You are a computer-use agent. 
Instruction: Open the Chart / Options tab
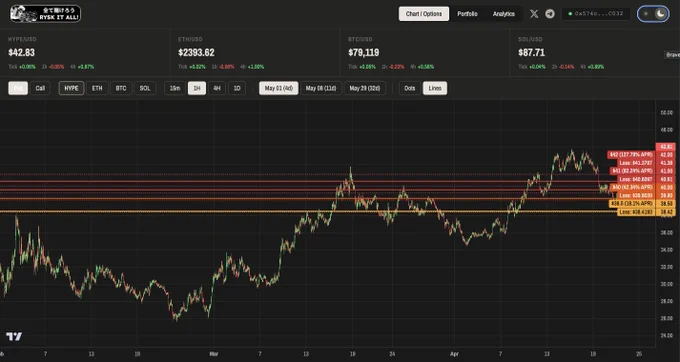tap(424, 14)
